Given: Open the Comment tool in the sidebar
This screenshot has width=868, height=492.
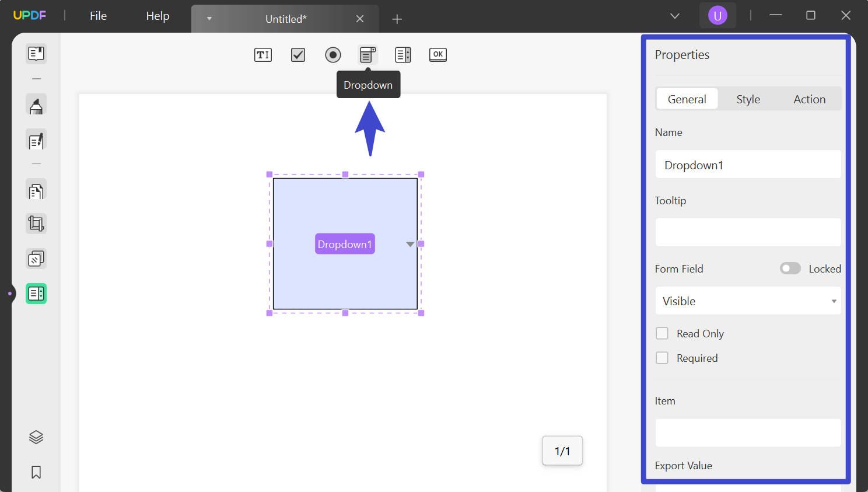Looking at the screenshot, I should pos(36,105).
